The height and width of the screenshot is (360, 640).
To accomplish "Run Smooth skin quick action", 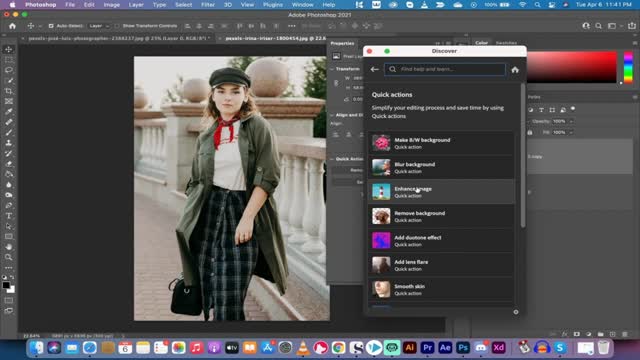I will click(441, 289).
